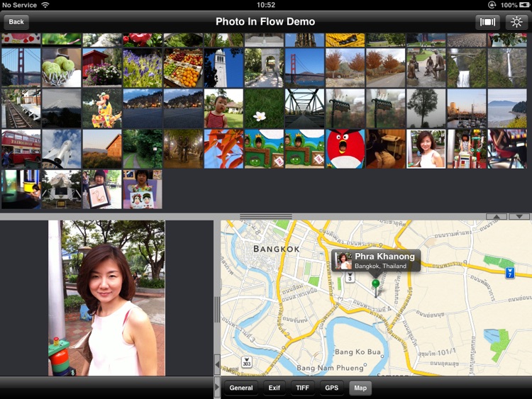Screen dimensions: 532x399
Task: Open the filmstrip flow view icon
Action: click(487, 23)
